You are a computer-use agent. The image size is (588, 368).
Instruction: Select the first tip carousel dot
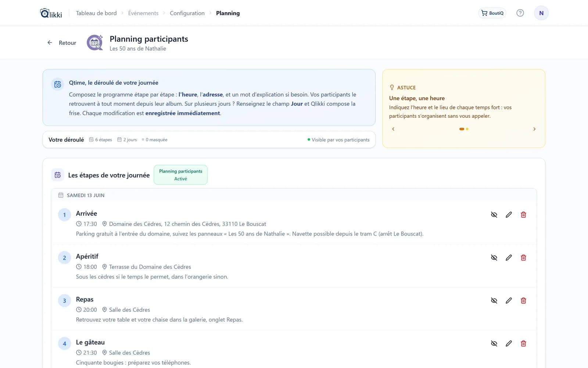click(462, 129)
